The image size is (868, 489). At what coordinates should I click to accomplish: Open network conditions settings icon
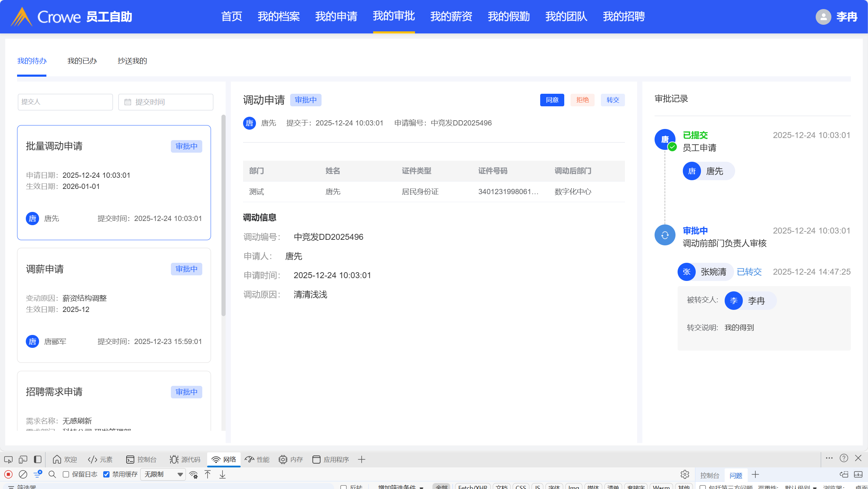pos(194,474)
